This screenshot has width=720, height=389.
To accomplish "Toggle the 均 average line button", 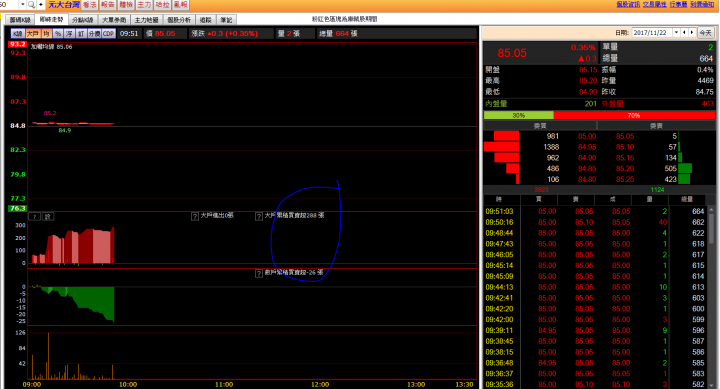I will pyautogui.click(x=46, y=34).
